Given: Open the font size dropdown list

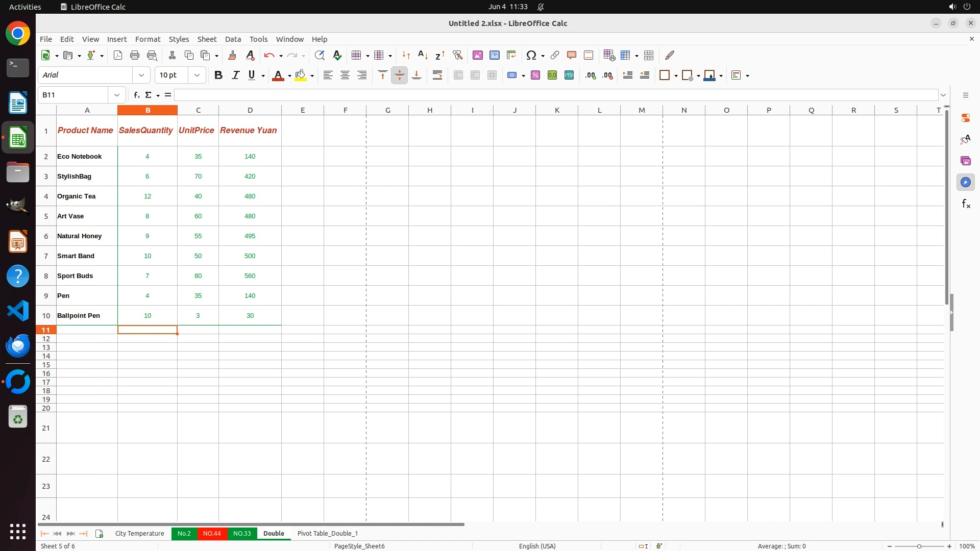Looking at the screenshot, I should (197, 76).
